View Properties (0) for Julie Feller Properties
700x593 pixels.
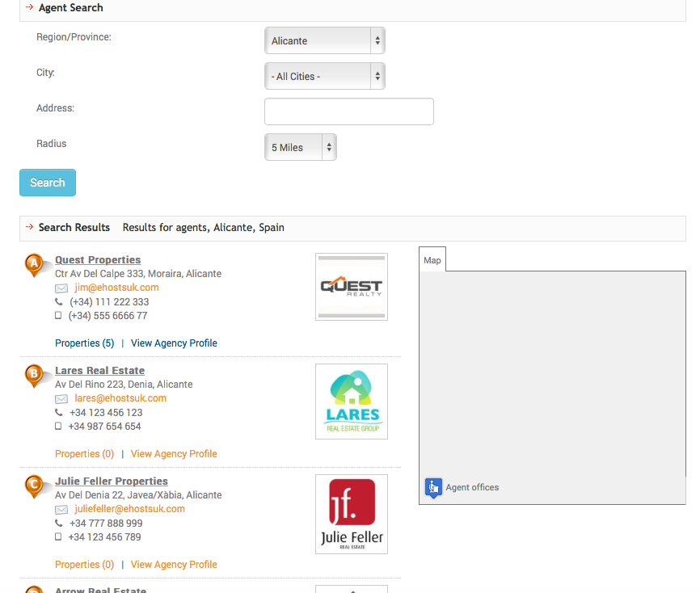tap(84, 565)
